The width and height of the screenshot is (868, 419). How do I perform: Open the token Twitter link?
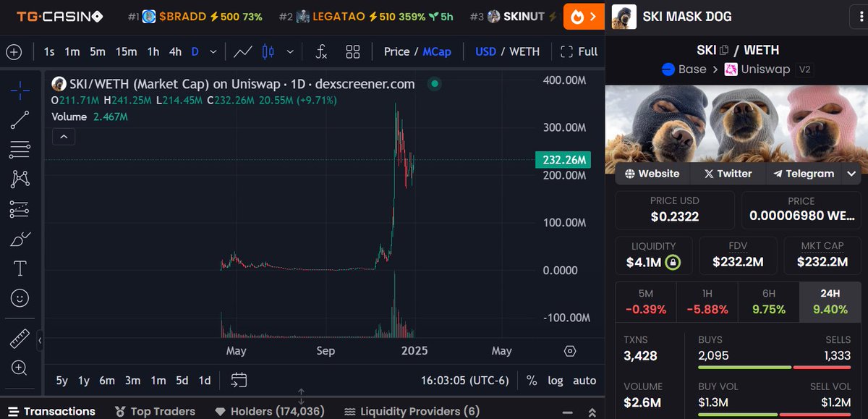728,174
